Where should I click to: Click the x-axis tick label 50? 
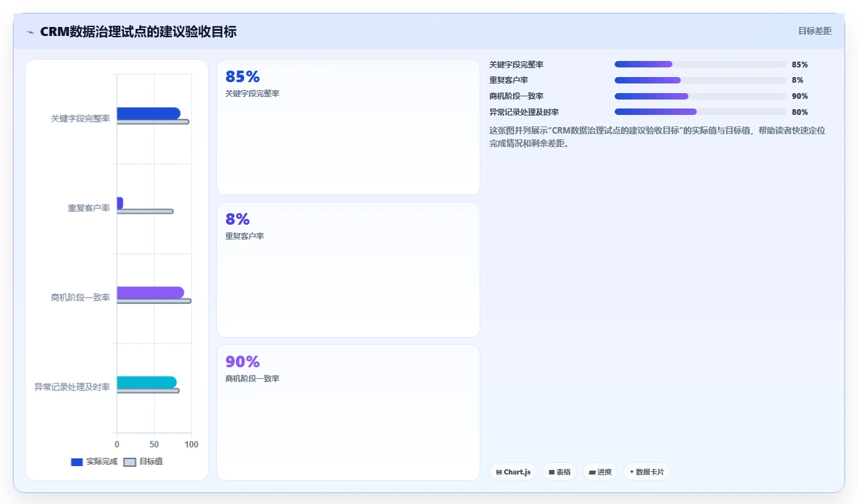point(154,444)
